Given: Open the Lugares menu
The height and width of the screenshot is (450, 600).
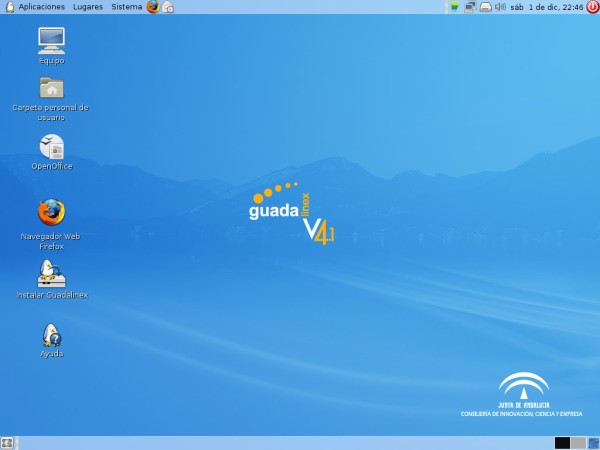Looking at the screenshot, I should [88, 7].
